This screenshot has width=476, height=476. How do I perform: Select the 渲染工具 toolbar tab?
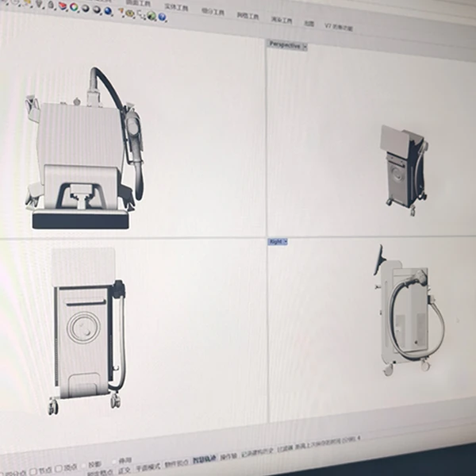(281, 20)
